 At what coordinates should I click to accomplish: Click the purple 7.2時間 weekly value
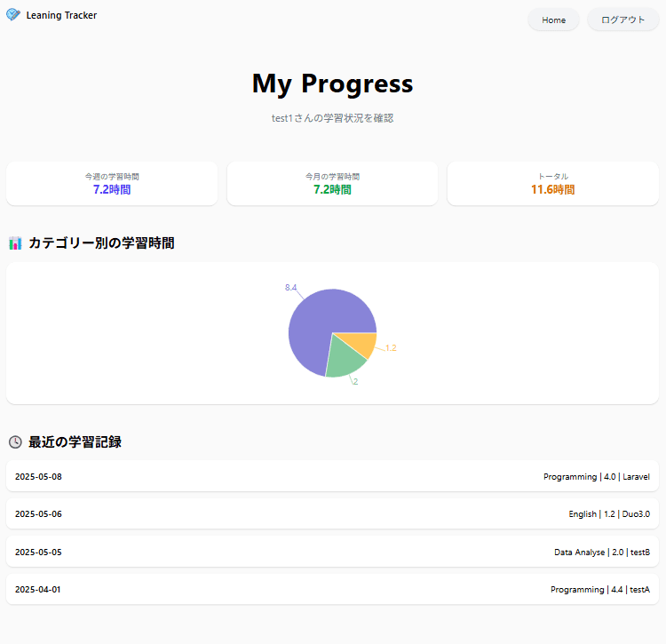coord(112,189)
